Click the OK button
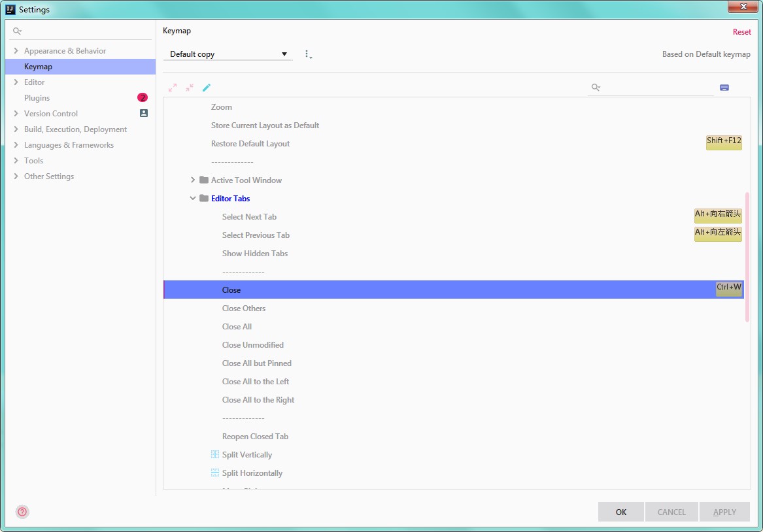 [x=621, y=512]
